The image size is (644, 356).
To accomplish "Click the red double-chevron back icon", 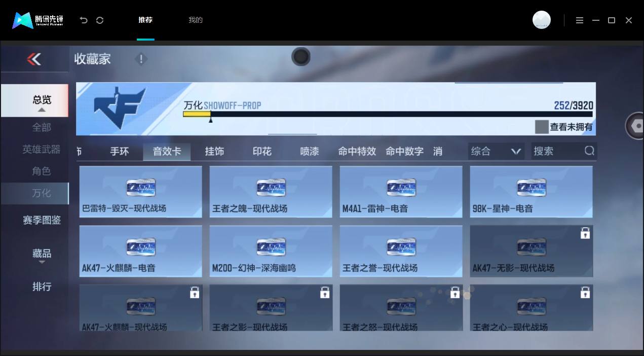I will (34, 59).
